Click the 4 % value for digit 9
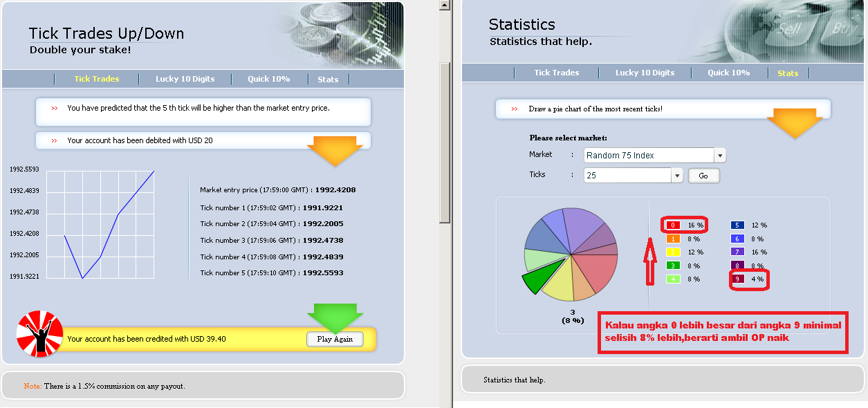The image size is (868, 408). point(757,279)
